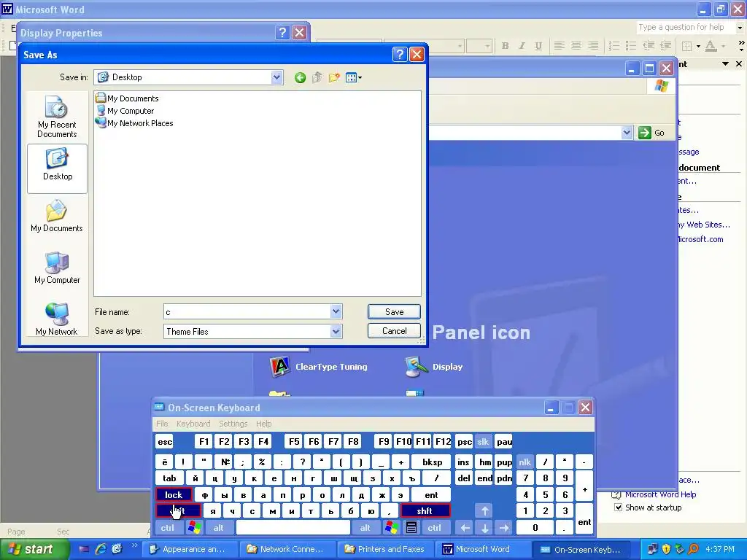This screenshot has height=560, width=747.
Task: Click in the File name field
Action: pyautogui.click(x=247, y=312)
